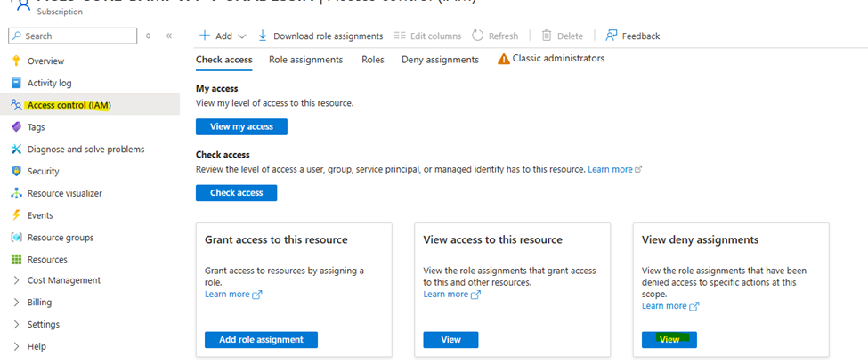This screenshot has width=868, height=364.
Task: Click the Activity log icon
Action: (x=16, y=83)
